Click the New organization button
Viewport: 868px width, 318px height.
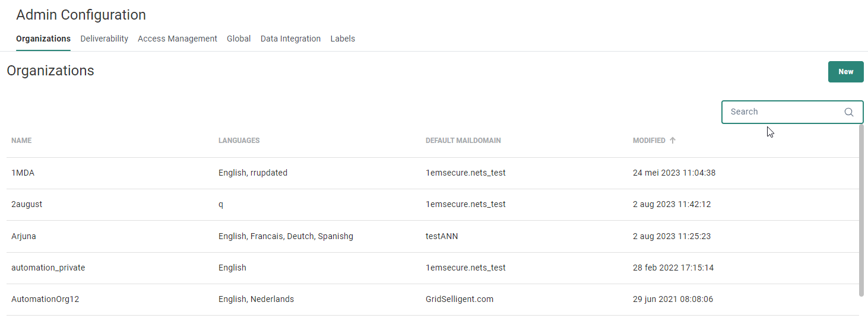(x=845, y=72)
